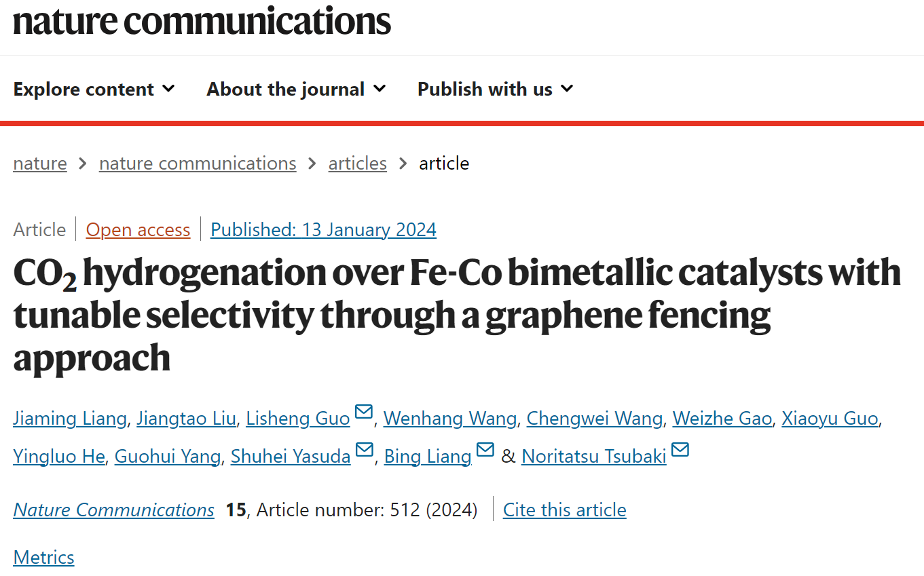The image size is (924, 576).
Task: Click the nature communications logo
Action: (202, 20)
